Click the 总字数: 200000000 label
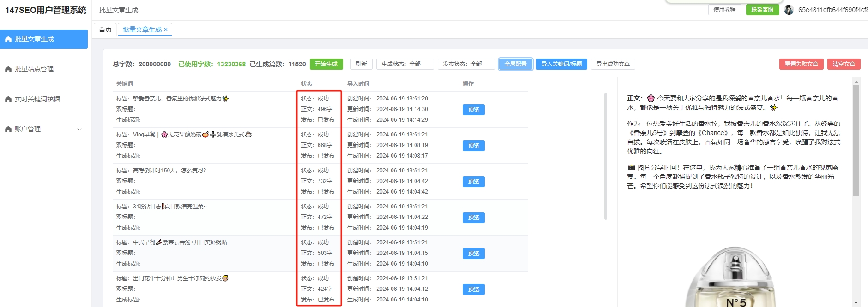The image size is (868, 307). click(x=142, y=64)
